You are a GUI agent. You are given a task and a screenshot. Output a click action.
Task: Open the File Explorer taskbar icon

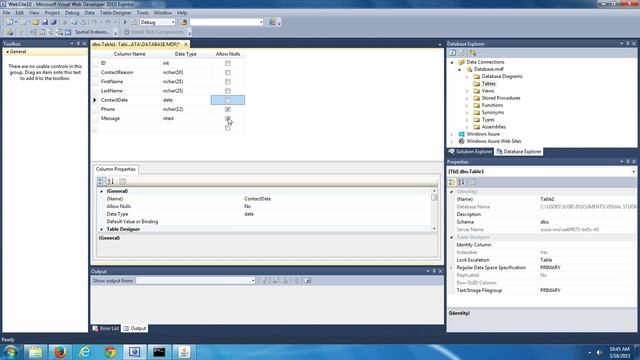click(35, 352)
